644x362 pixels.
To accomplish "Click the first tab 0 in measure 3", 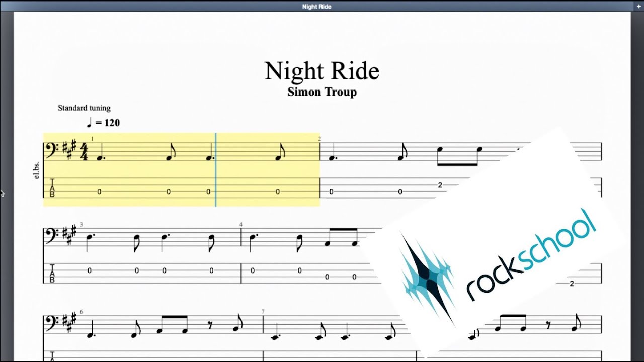I will [90, 270].
